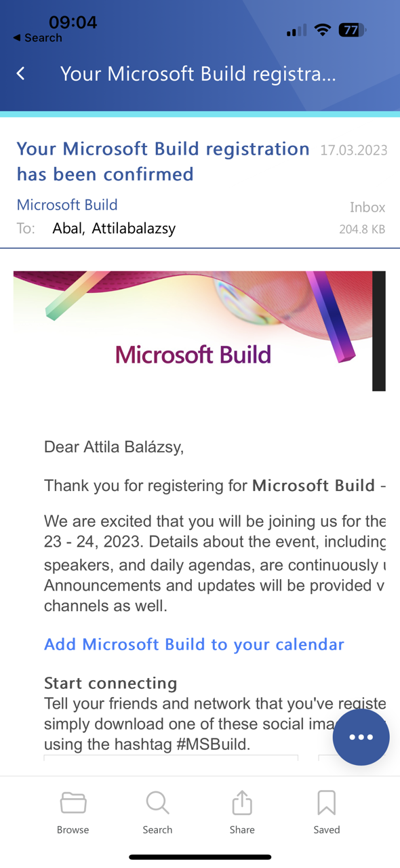This screenshot has width=400, height=868.
Task: Open the Inbox folder label
Action: pos(367,207)
